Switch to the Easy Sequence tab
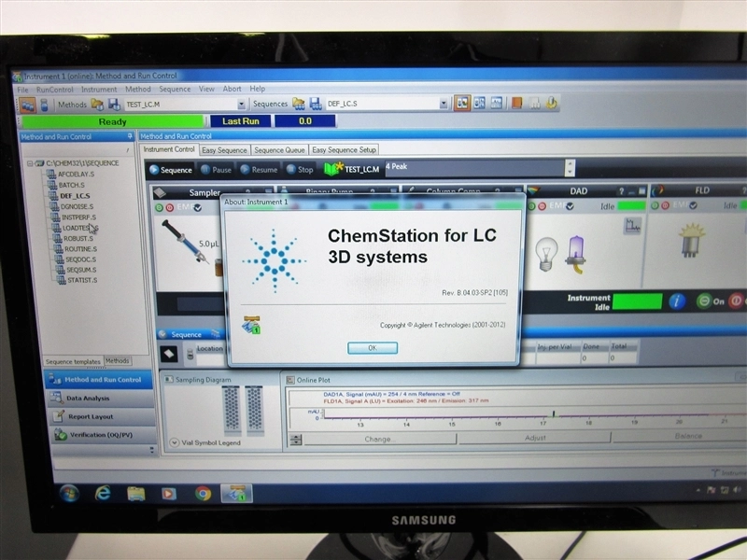This screenshot has height=560, width=747. tap(224, 150)
